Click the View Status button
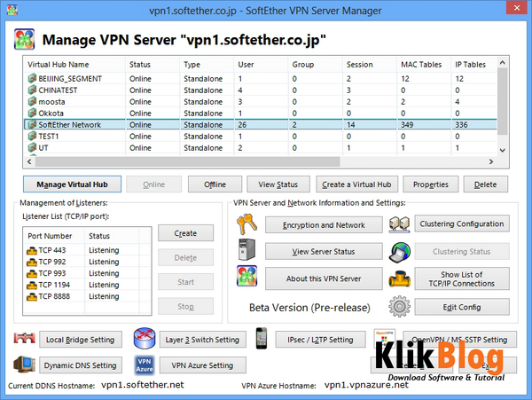The width and height of the screenshot is (532, 400). [x=278, y=184]
